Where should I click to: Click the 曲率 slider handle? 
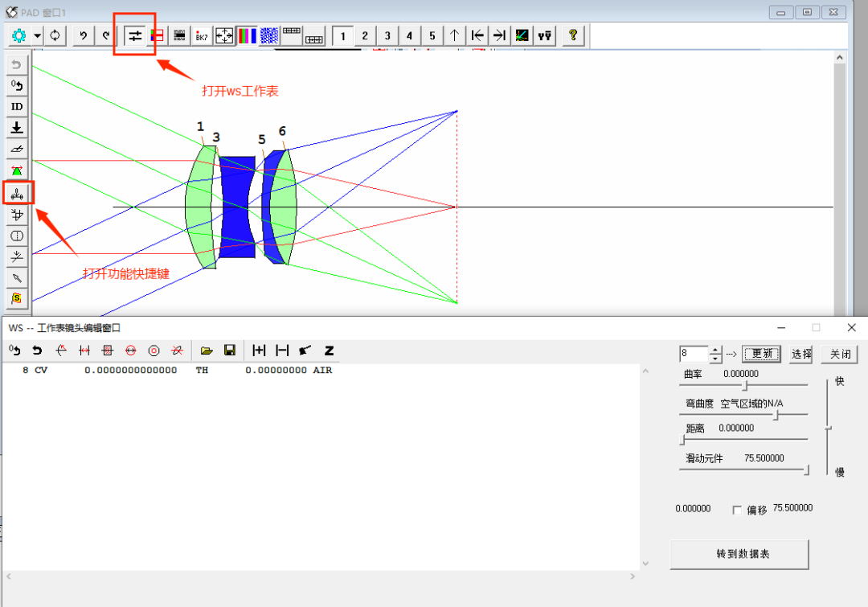(x=745, y=385)
